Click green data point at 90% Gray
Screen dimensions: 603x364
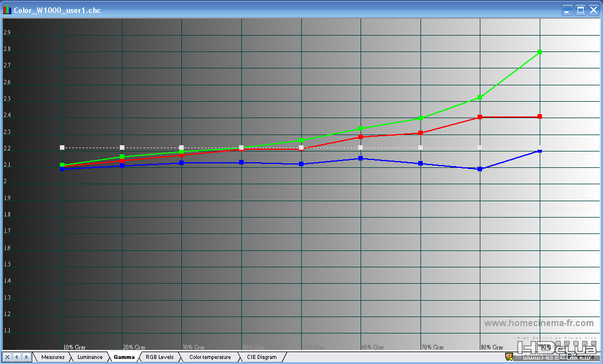tap(540, 52)
